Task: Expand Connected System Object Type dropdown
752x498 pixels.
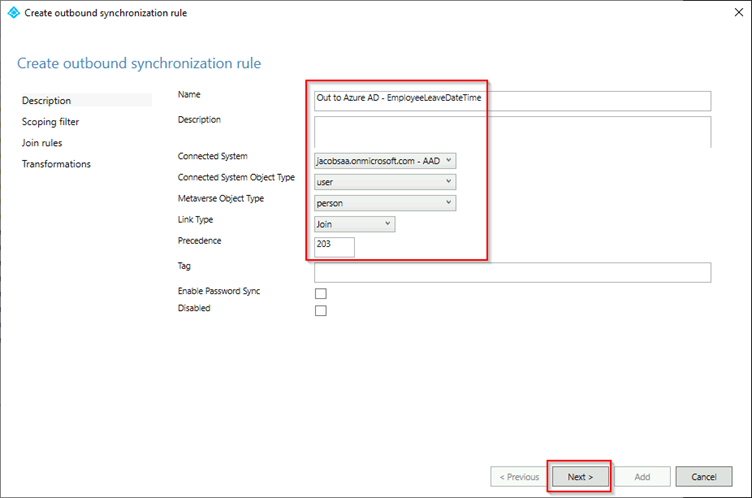Action: tap(385, 182)
